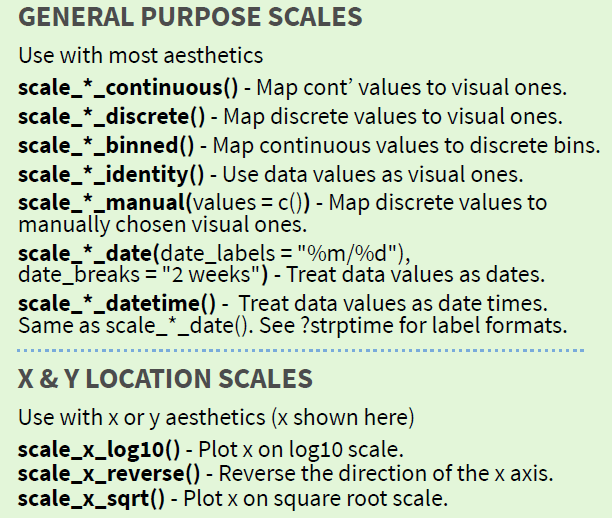The width and height of the screenshot is (612, 518).
Task: Click the dotted divider line between sections
Action: [300, 350]
